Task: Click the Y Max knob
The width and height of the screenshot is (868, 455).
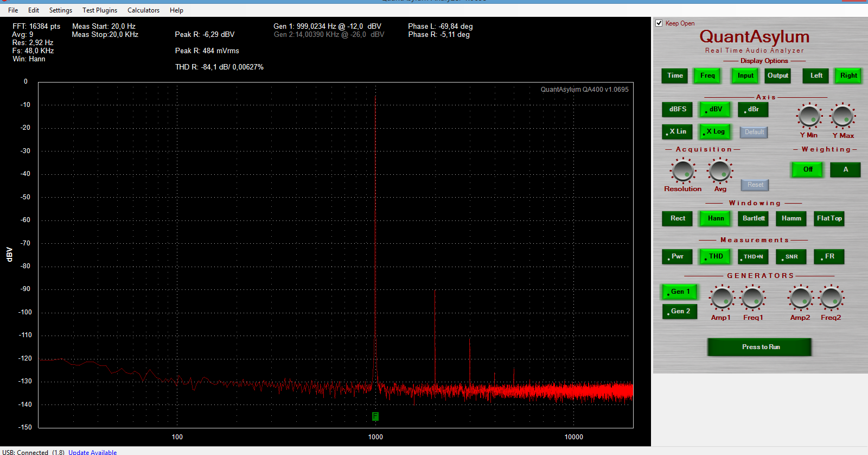Action: (843, 116)
